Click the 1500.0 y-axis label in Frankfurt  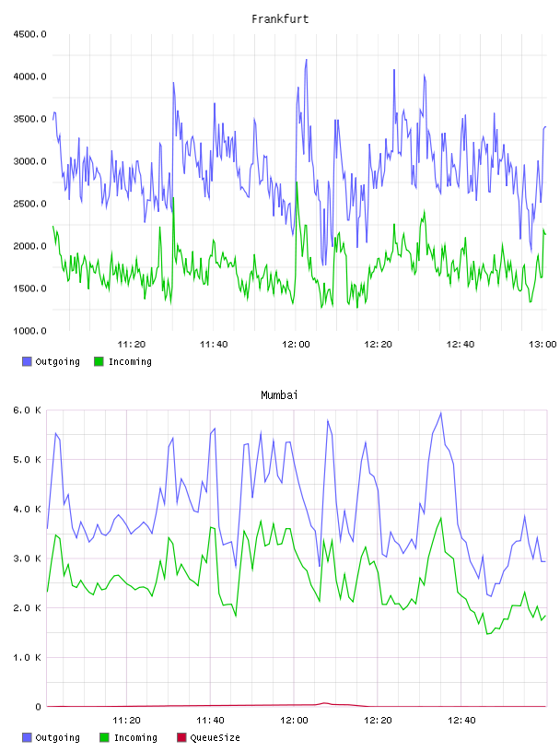[29, 288]
